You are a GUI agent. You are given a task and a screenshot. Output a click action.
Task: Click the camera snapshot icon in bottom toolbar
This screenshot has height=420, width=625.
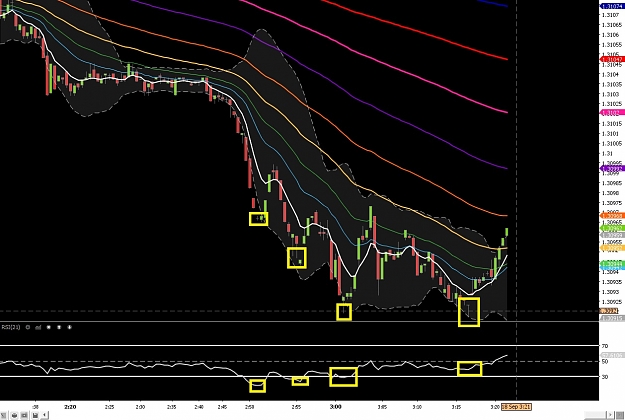[24, 415]
